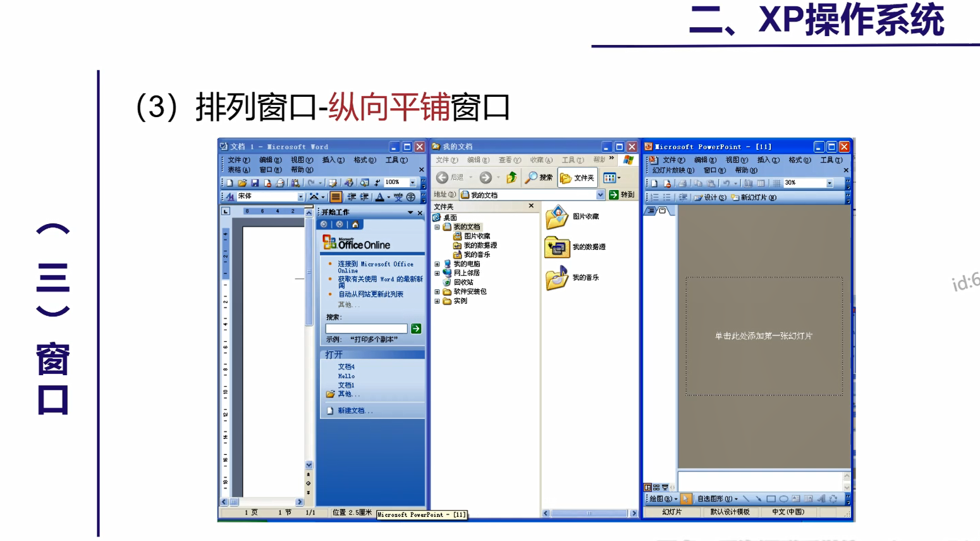The width and height of the screenshot is (980, 541).
Task: Click the Save floppy-disk icon in Word toolbar
Action: coord(255,183)
